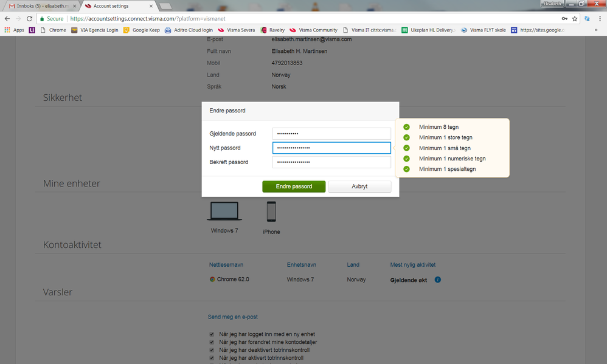The height and width of the screenshot is (364, 607).
Task: Open the Ukeplan HL Delivery bookmark
Action: (x=429, y=30)
